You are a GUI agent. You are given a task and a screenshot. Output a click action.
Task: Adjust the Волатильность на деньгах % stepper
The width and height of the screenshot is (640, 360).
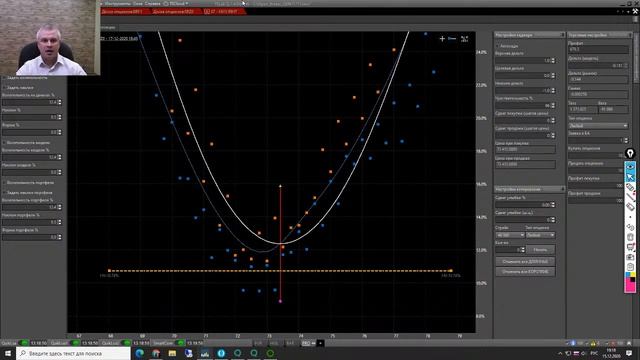click(x=60, y=102)
